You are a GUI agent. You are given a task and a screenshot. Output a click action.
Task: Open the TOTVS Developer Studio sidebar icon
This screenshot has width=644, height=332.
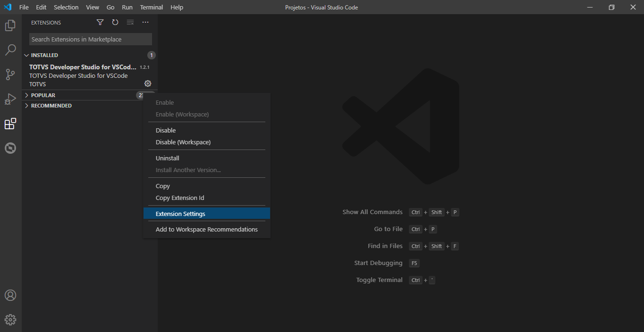pyautogui.click(x=10, y=148)
